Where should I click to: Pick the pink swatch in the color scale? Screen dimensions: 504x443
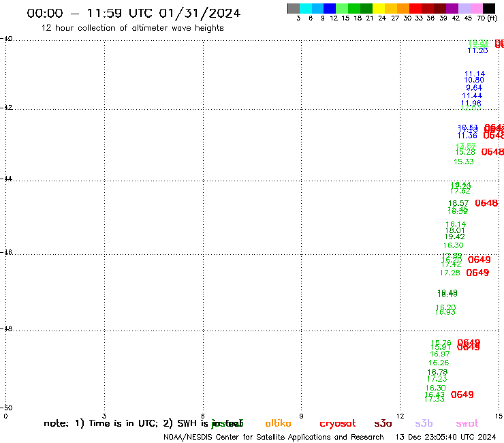coord(476,8)
